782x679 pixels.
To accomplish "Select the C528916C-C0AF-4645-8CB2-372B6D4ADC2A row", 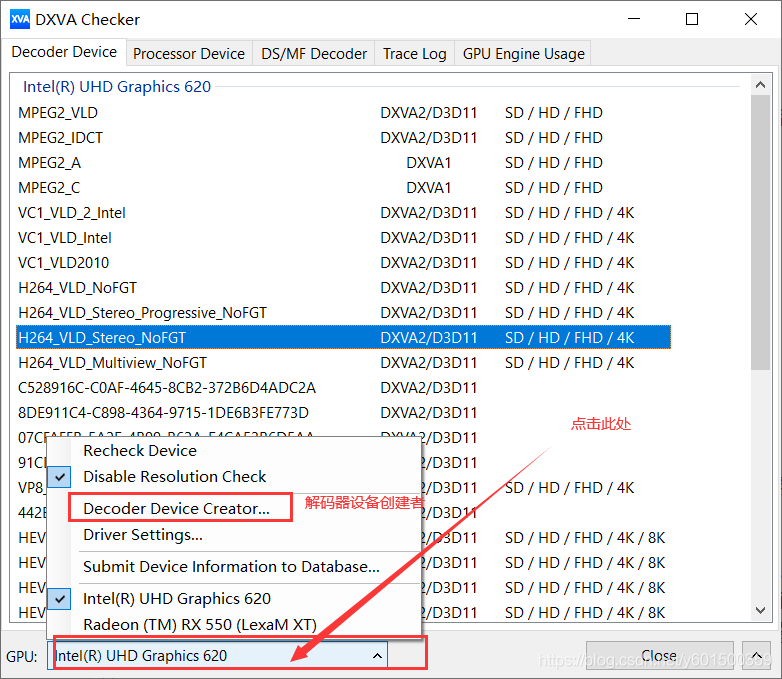I will [x=343, y=388].
